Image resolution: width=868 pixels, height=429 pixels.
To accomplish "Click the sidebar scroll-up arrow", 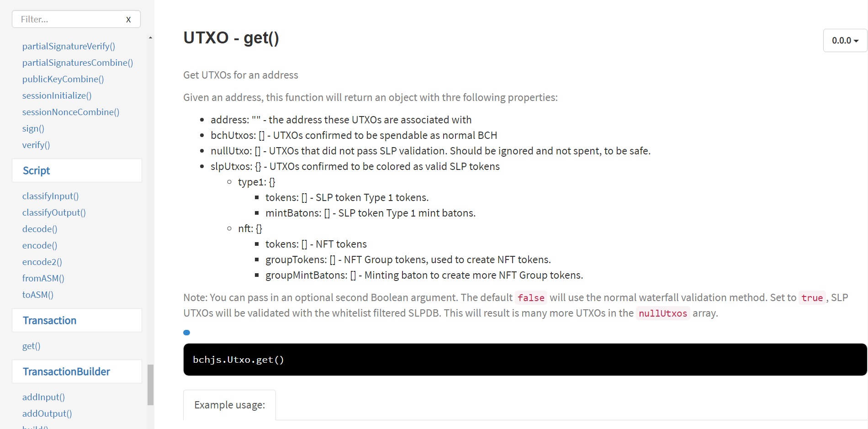I will pyautogui.click(x=150, y=37).
